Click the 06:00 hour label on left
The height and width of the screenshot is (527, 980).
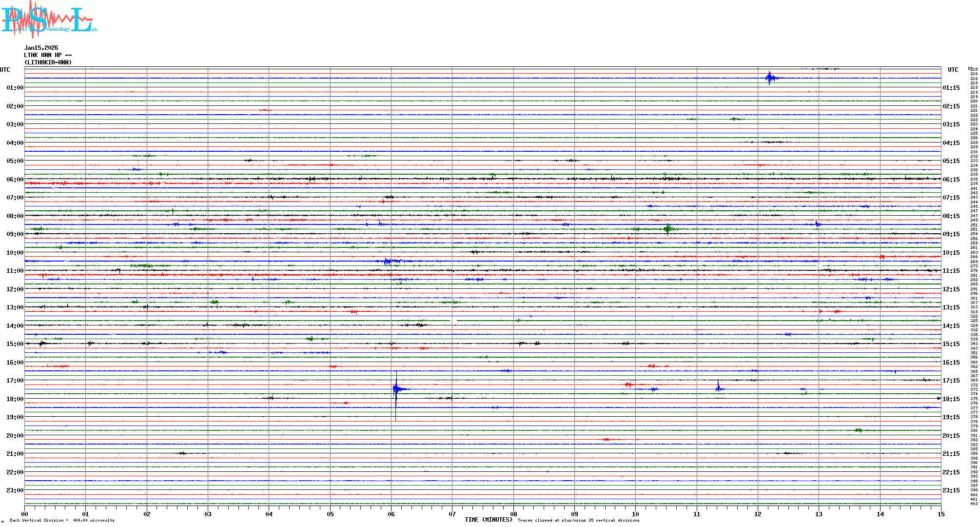click(x=15, y=180)
